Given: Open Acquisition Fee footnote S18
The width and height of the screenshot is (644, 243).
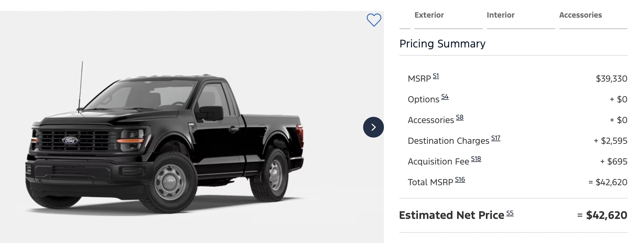Looking at the screenshot, I should (x=476, y=159).
